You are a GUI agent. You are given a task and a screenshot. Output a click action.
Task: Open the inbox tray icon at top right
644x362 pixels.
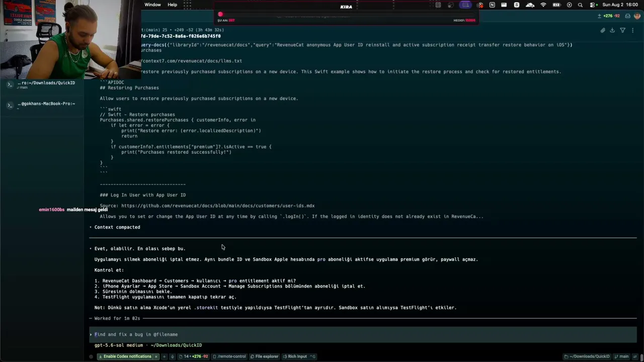(x=627, y=16)
